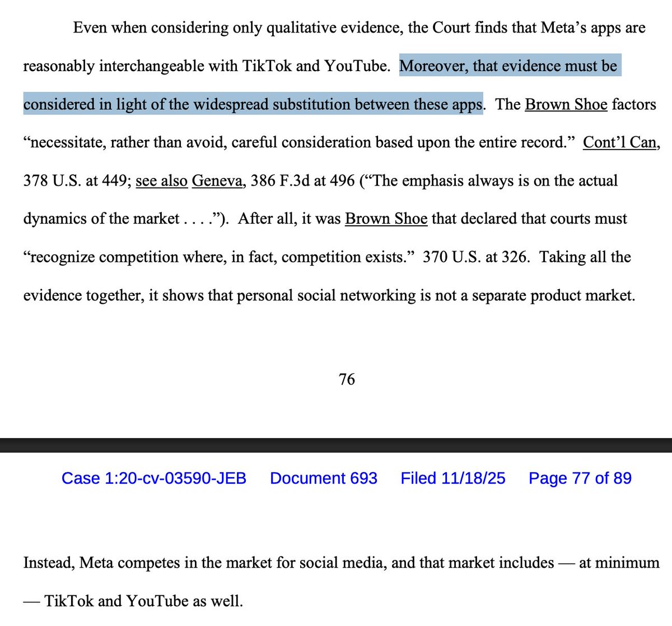Click the dark separator bar between pages
The image size is (672, 626).
[336, 445]
